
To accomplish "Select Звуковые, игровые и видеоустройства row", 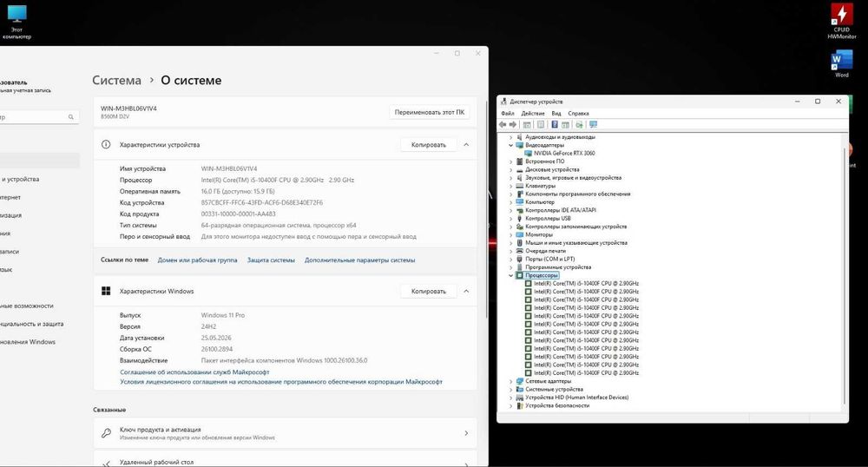I will pyautogui.click(x=573, y=178).
